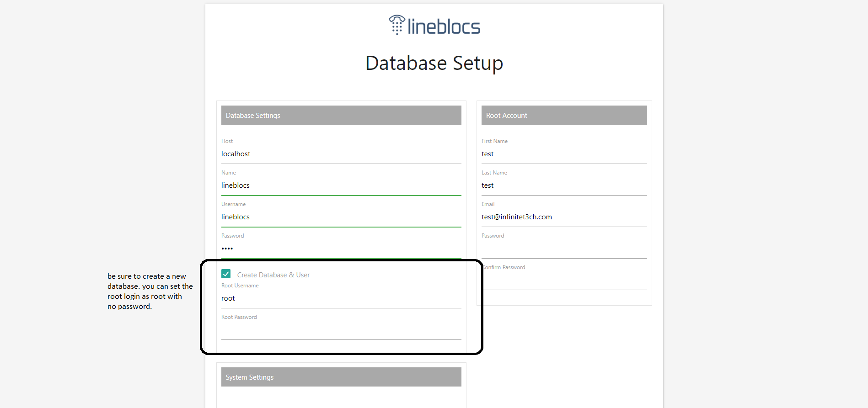Click the database Password field
Image resolution: width=868 pixels, height=408 pixels.
tap(341, 249)
